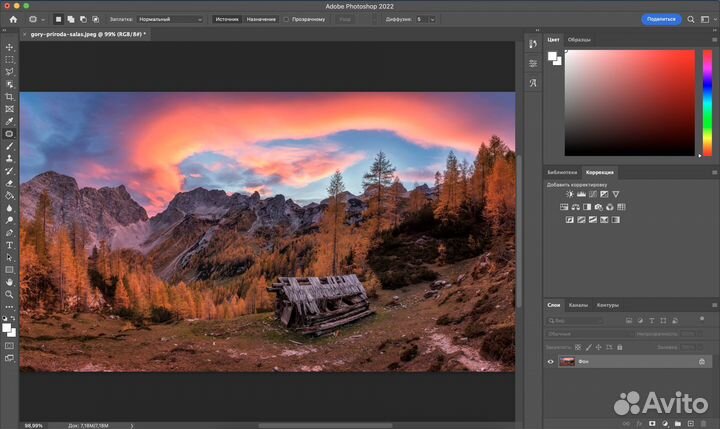Viewport: 720px width, 429px height.
Task: Create a new layer from Layers panel footer
Action: pyautogui.click(x=691, y=423)
